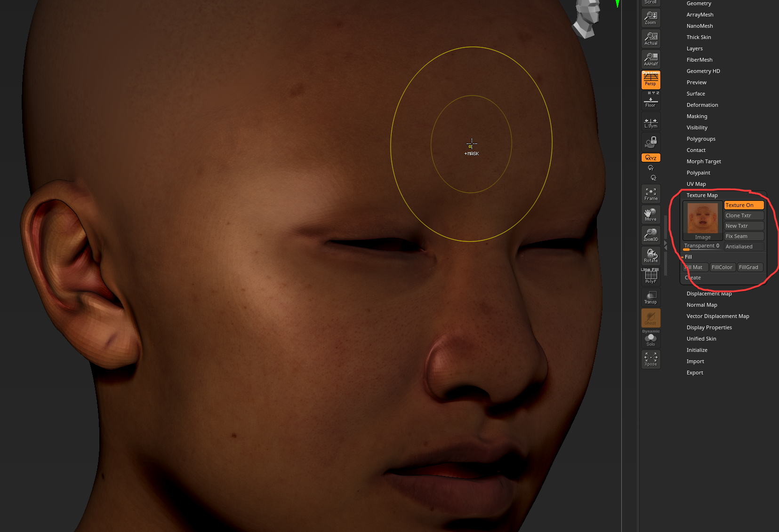Expand the Displacement Map section
This screenshot has height=532, width=779.
click(709, 294)
